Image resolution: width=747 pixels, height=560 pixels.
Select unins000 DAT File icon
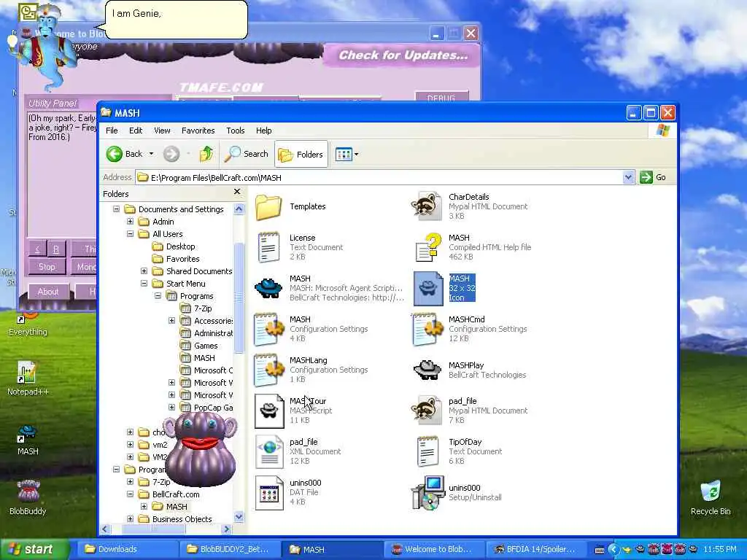tap(269, 493)
